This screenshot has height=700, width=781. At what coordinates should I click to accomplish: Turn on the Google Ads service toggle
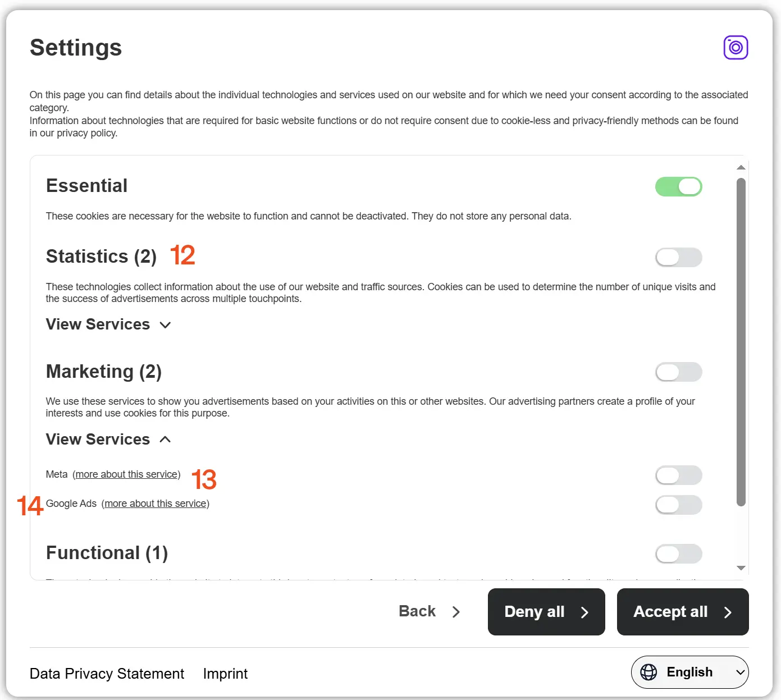pos(678,505)
